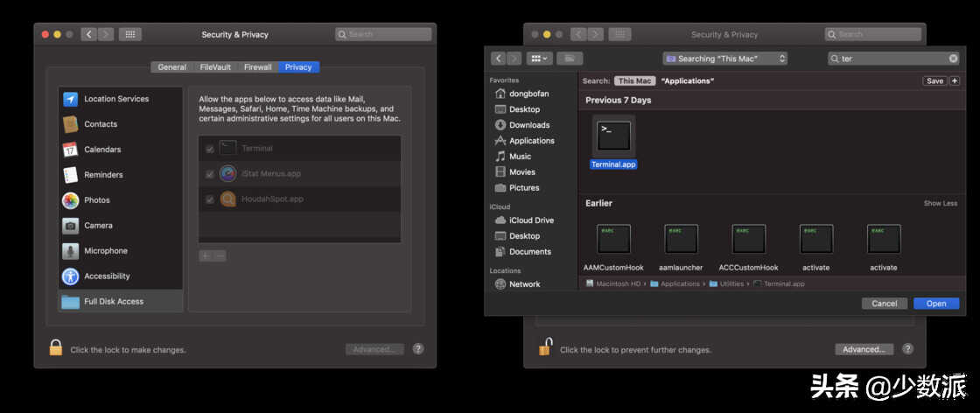Uncheck the iStat Menus.app checkbox

tap(209, 174)
